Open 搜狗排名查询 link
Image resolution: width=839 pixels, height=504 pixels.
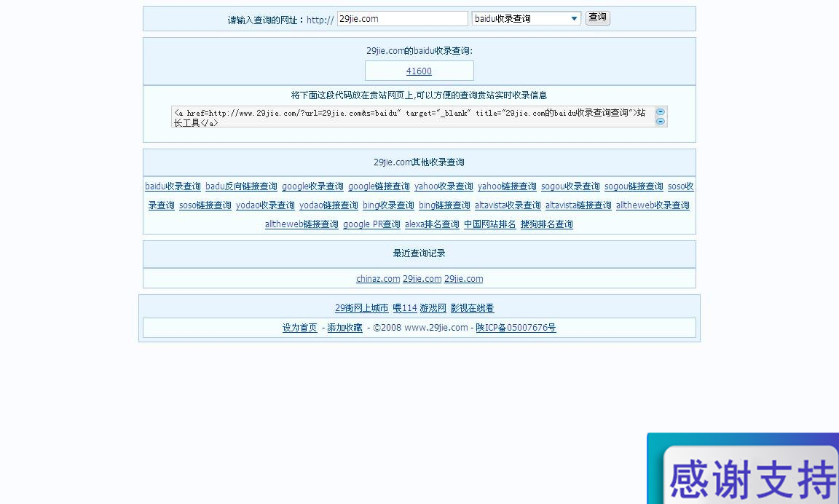point(546,224)
